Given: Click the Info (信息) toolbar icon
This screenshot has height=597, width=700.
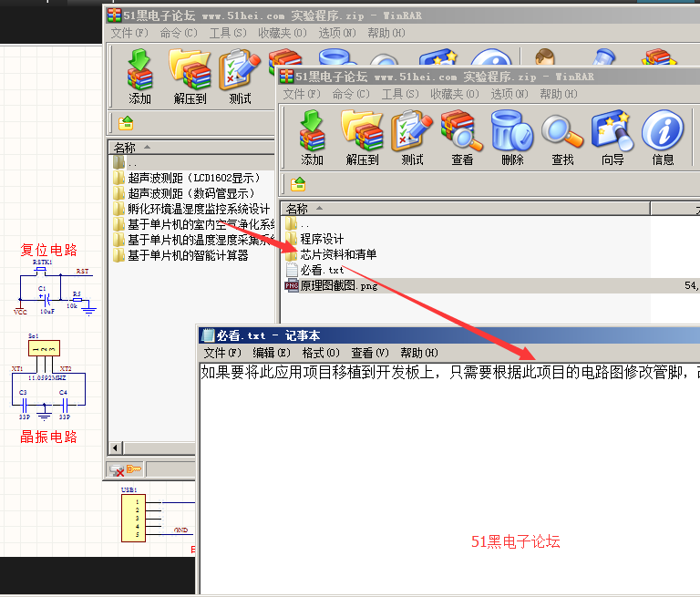Looking at the screenshot, I should [663, 137].
